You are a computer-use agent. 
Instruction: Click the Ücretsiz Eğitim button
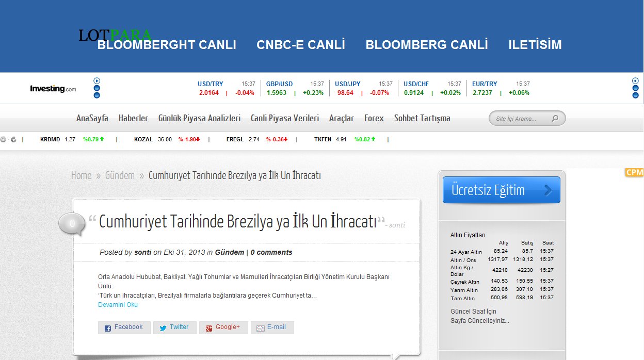click(x=502, y=190)
